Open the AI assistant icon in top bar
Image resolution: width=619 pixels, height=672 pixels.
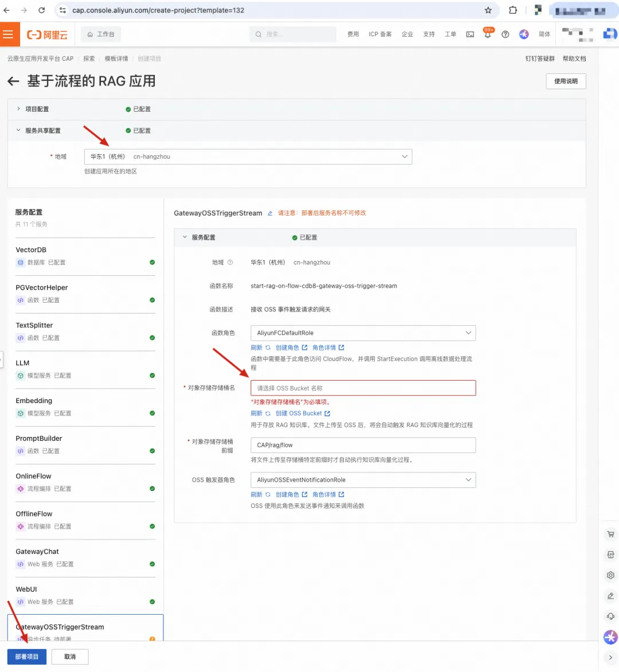(x=524, y=34)
